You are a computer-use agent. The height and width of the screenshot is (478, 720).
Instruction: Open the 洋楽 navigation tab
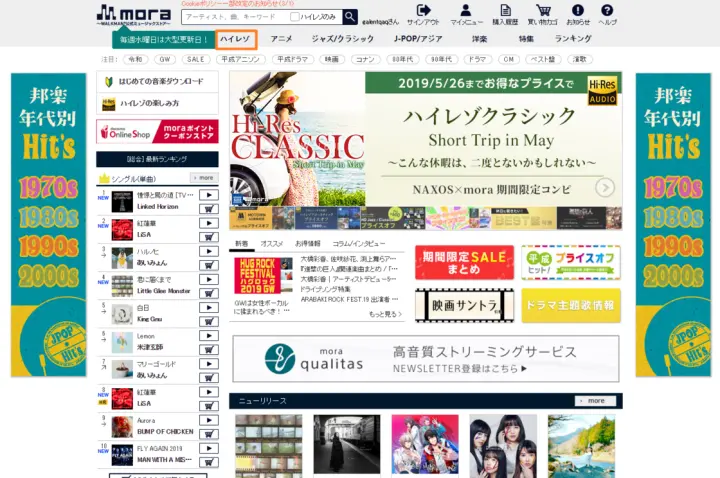click(479, 39)
